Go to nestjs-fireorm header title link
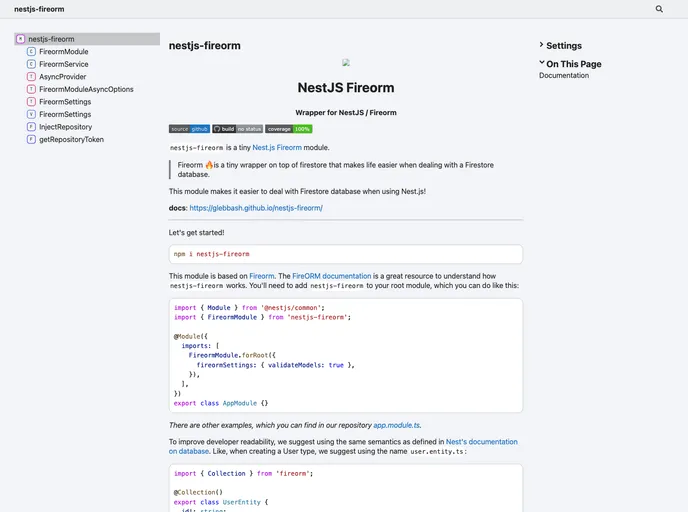Image resolution: width=688 pixels, height=512 pixels. coord(39,9)
